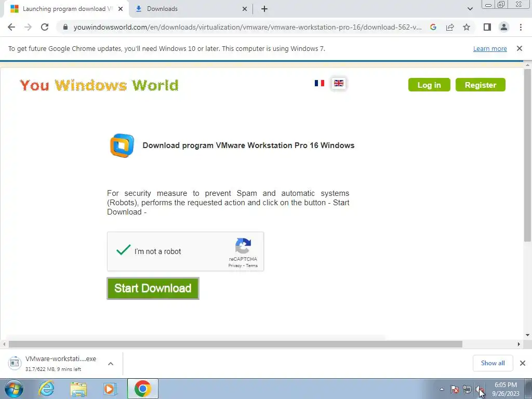Click the Log in button
This screenshot has width=532, height=399.
tap(429, 85)
